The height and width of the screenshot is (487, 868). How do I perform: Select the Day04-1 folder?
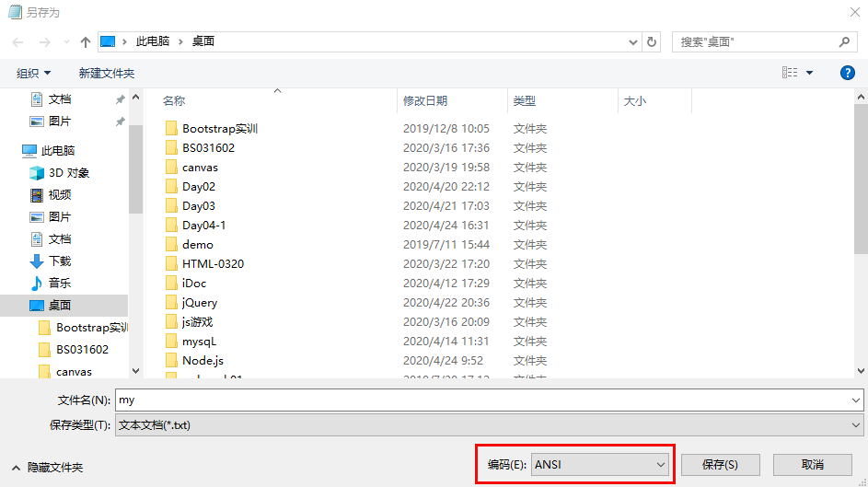tap(203, 226)
